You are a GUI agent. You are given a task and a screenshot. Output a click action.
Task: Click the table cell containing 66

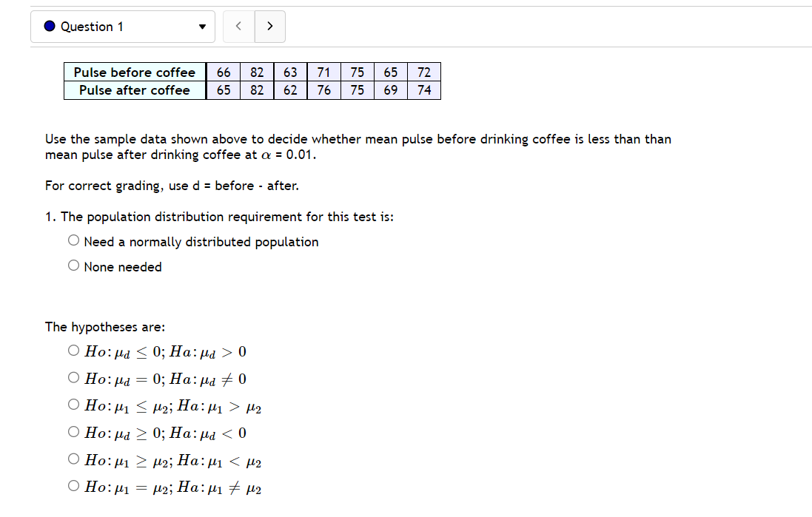tap(223, 72)
